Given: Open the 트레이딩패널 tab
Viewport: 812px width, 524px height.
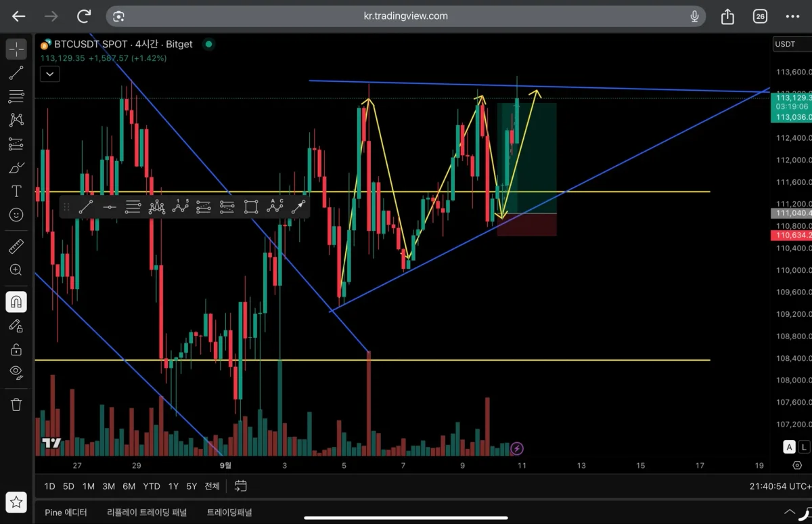Looking at the screenshot, I should [229, 512].
